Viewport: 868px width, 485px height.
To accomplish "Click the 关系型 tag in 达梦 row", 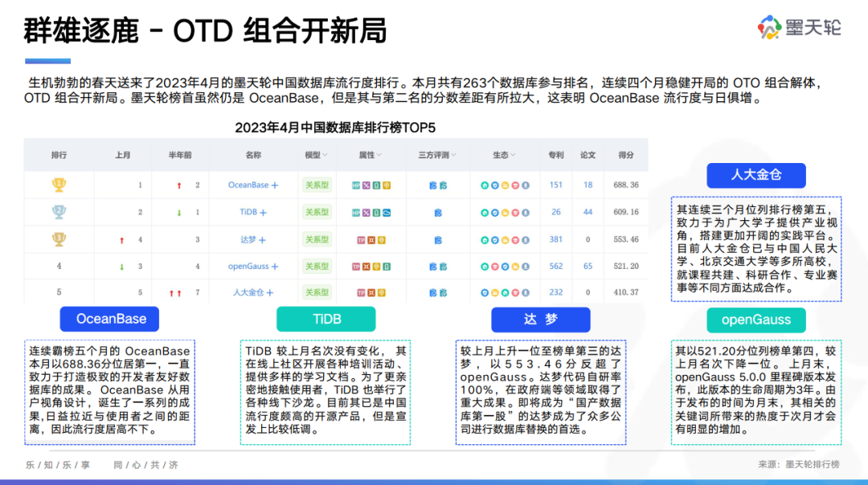I will pos(317,239).
